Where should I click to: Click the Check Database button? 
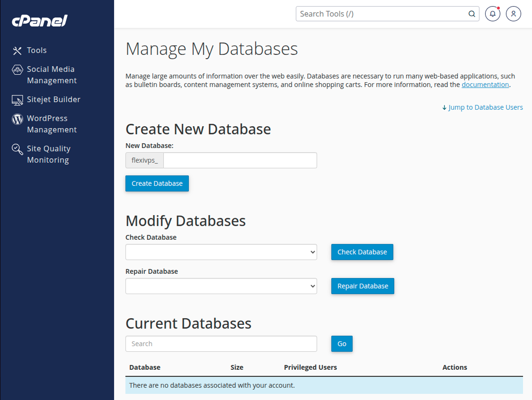(x=362, y=252)
